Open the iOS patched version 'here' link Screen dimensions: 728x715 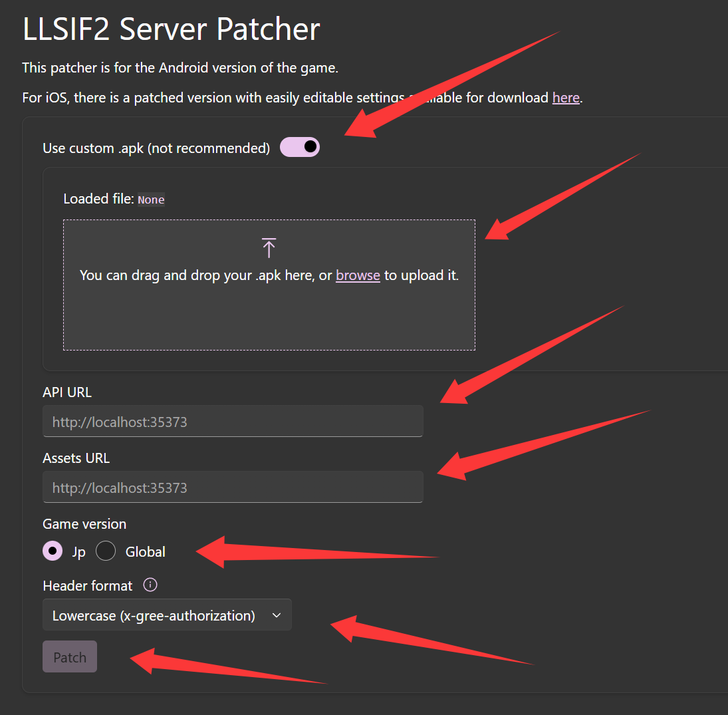click(x=566, y=98)
